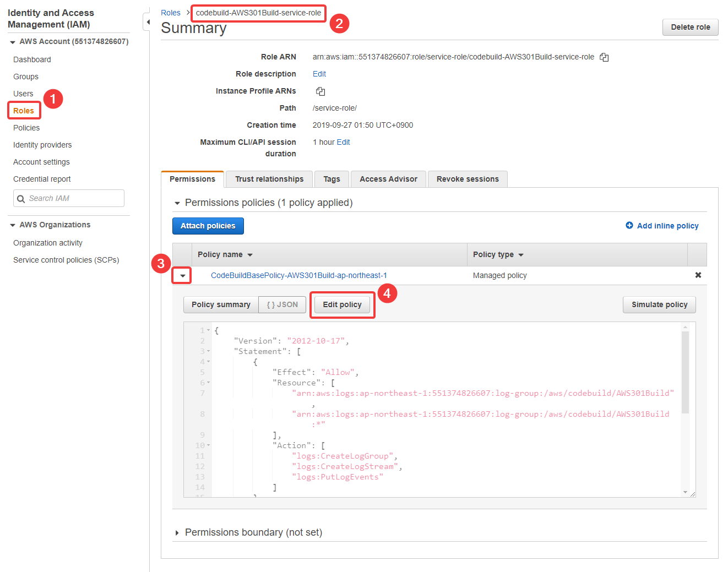This screenshot has height=572, width=728.
Task: Click Attach policies button
Action: 208,226
